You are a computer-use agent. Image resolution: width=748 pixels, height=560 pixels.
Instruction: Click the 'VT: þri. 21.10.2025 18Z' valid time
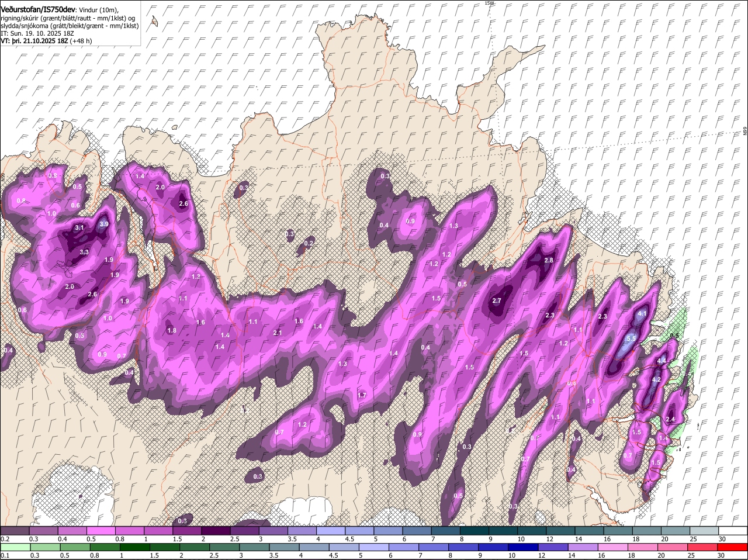pyautogui.click(x=34, y=41)
